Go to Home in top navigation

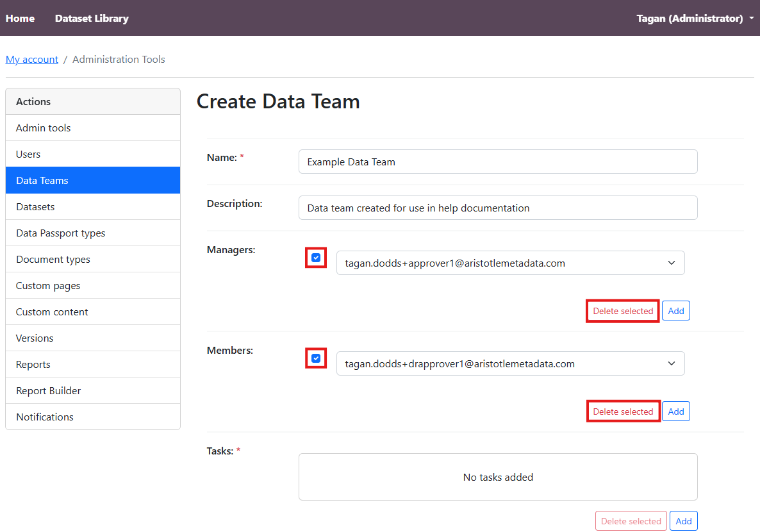(20, 18)
